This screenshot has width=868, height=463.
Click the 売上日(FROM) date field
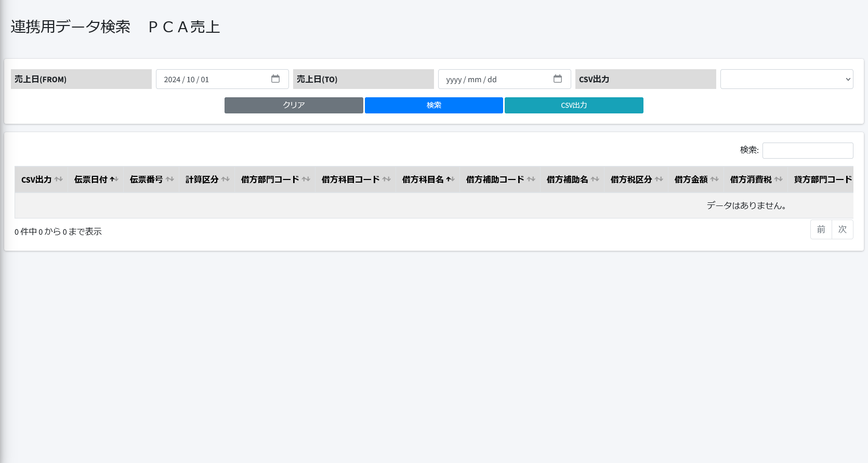coord(222,79)
